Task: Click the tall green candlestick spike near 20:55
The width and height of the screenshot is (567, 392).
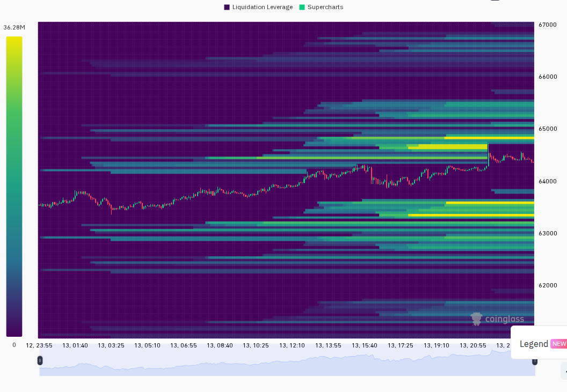Action: 488,156
